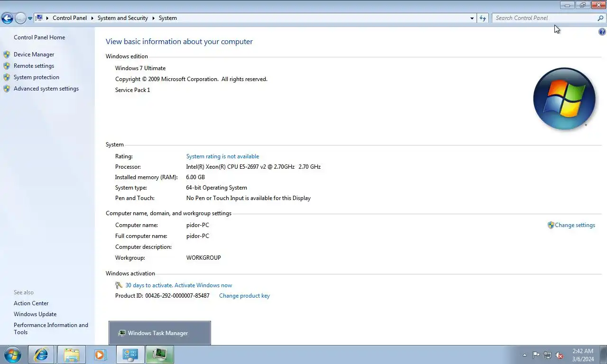Click the Windows Task Manager preview
This screenshot has width=607, height=364.
point(160,333)
